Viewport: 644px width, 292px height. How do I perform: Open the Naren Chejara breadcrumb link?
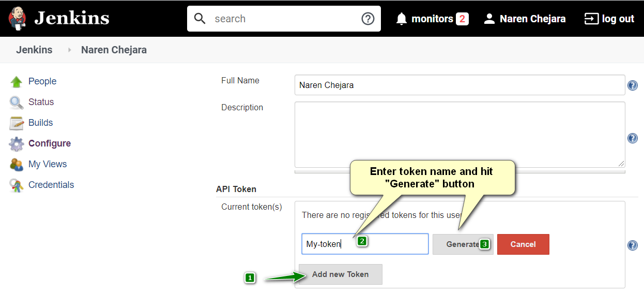pyautogui.click(x=114, y=50)
